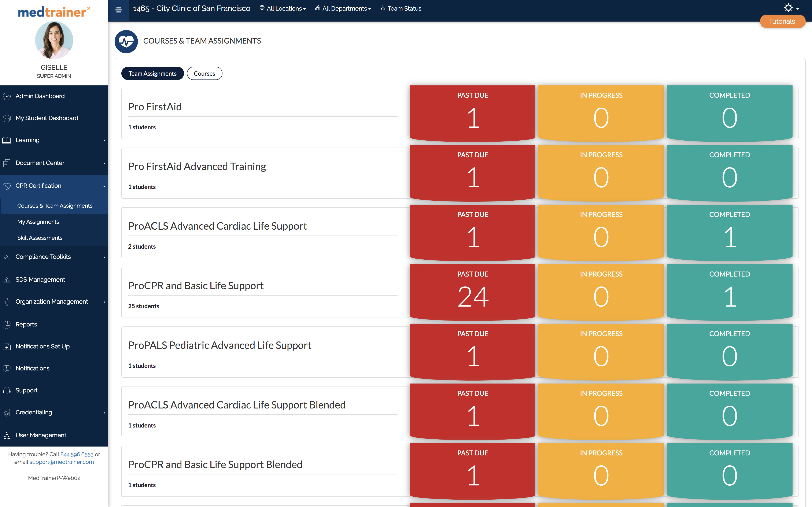Open the All Departments dropdown
Screen dimensions: 812x507
pyautogui.click(x=344, y=8)
